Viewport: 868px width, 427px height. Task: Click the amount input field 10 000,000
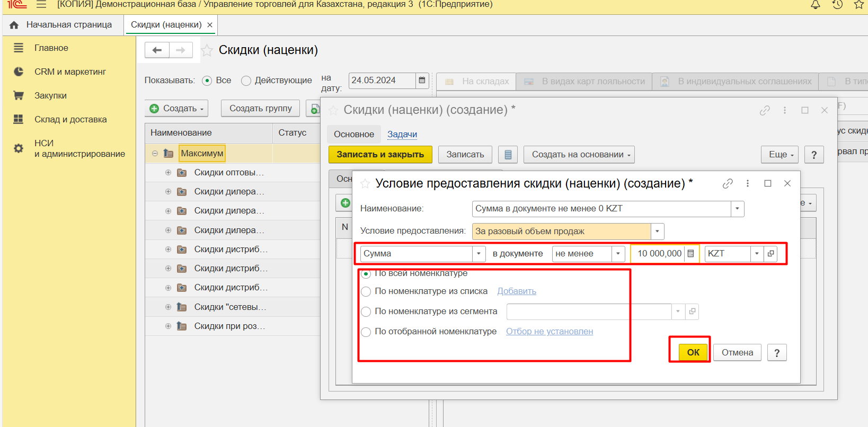[657, 254]
